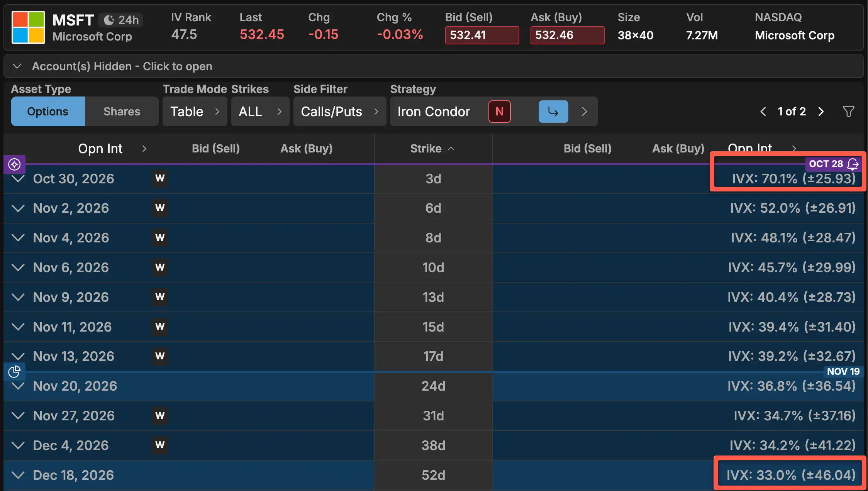Click the Vol 7.27M value

point(702,35)
